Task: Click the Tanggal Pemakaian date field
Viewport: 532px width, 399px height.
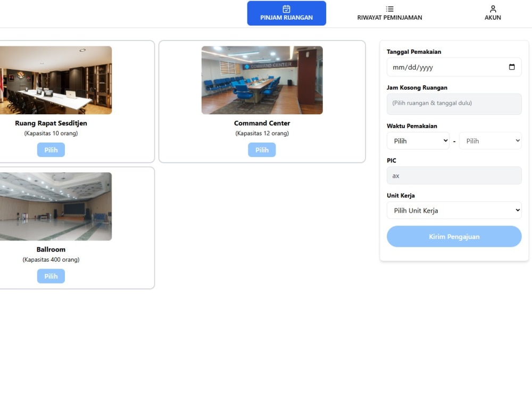Action: (454, 67)
